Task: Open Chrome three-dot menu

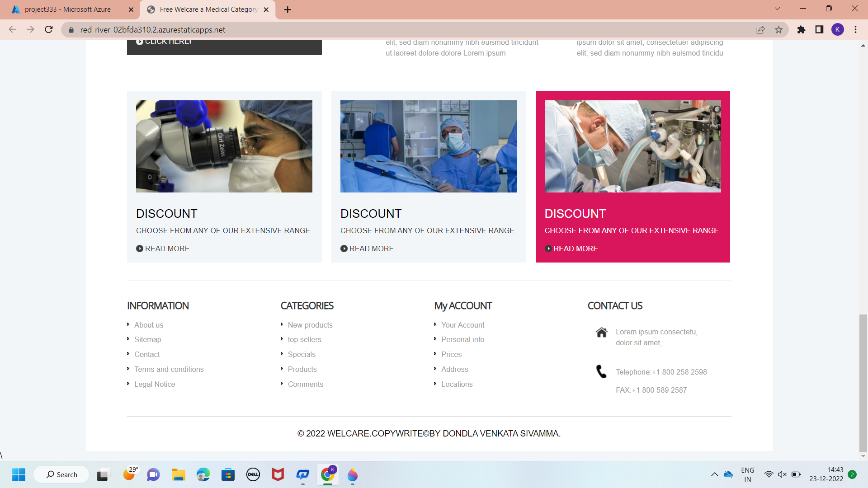Action: tap(855, 30)
